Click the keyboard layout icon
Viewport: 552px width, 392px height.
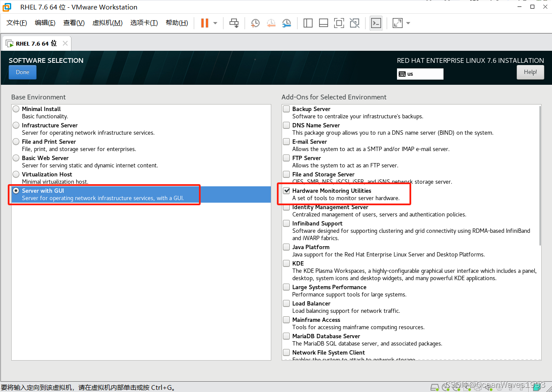pyautogui.click(x=402, y=74)
